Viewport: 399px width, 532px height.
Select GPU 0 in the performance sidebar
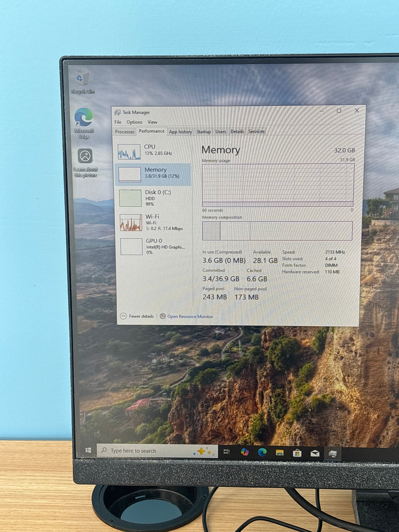point(154,246)
